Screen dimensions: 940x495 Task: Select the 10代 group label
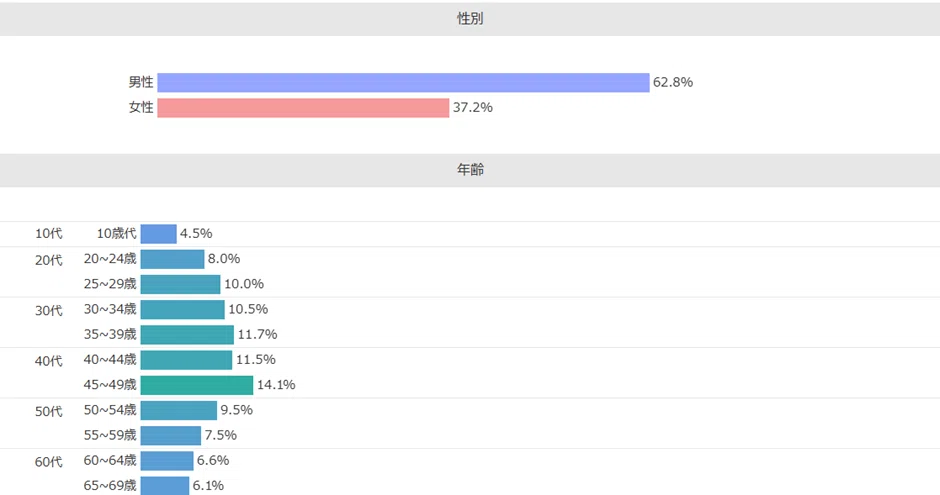pos(49,234)
